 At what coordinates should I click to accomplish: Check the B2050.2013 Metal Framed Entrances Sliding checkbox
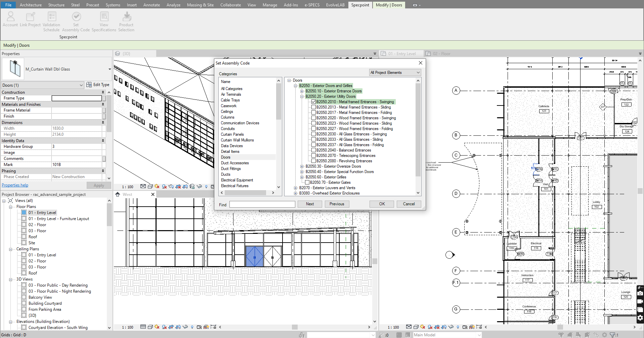[x=313, y=107]
